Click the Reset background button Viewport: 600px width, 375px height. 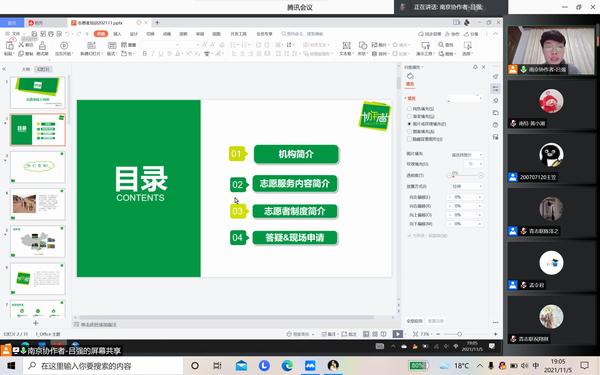coord(435,321)
